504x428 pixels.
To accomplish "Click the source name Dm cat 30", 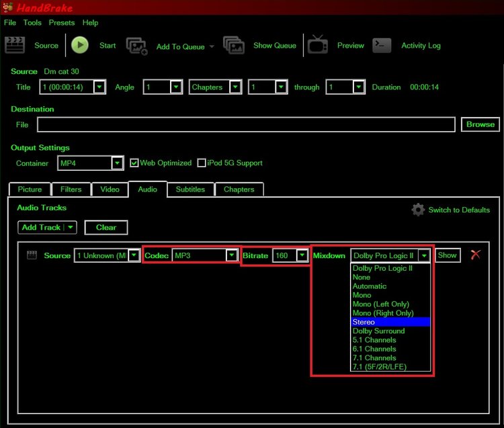I will pos(61,71).
